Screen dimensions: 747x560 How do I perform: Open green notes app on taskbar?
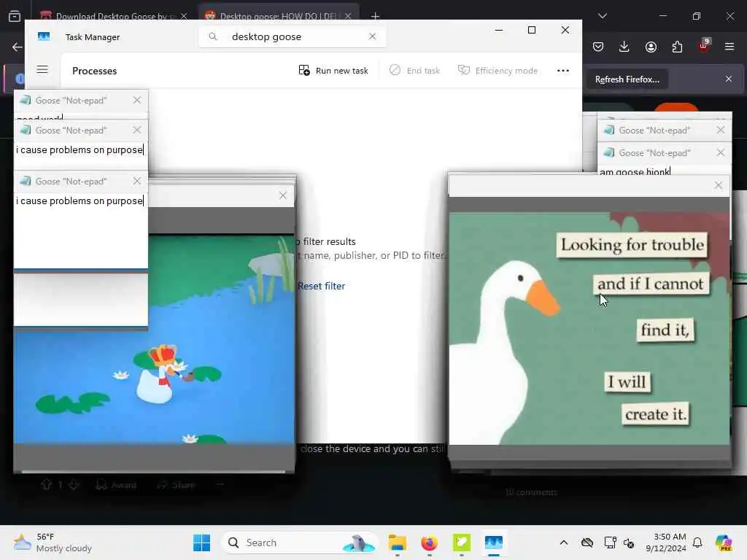coord(461,542)
